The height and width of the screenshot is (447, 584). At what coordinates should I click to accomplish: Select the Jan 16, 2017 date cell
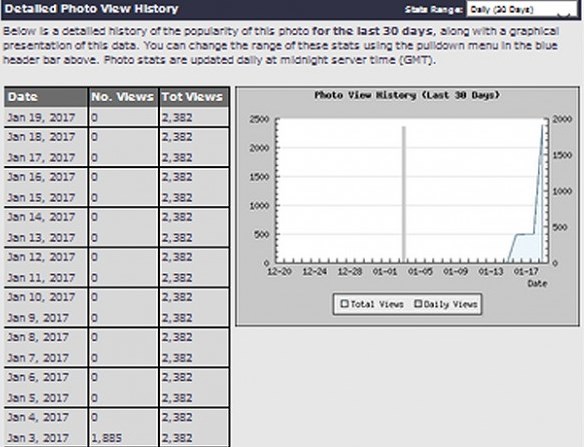coord(46,177)
